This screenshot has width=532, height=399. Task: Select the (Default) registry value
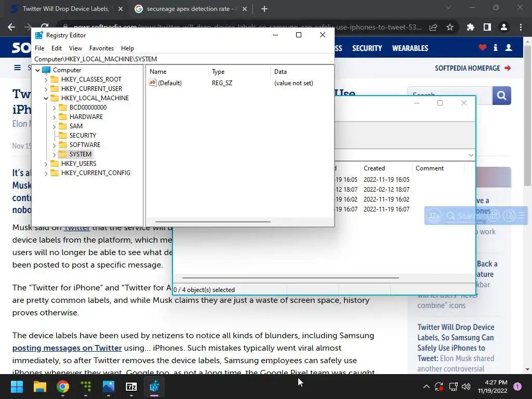tap(165, 83)
